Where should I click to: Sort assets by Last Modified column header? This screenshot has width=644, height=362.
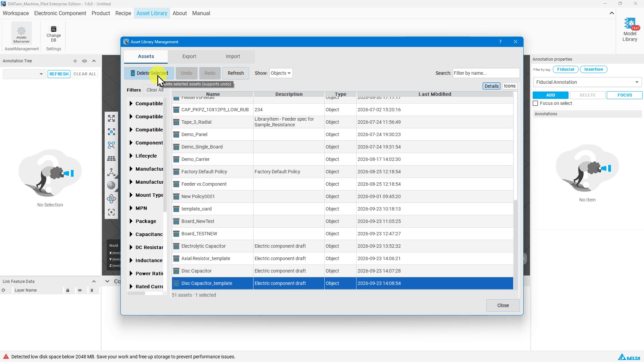435,94
